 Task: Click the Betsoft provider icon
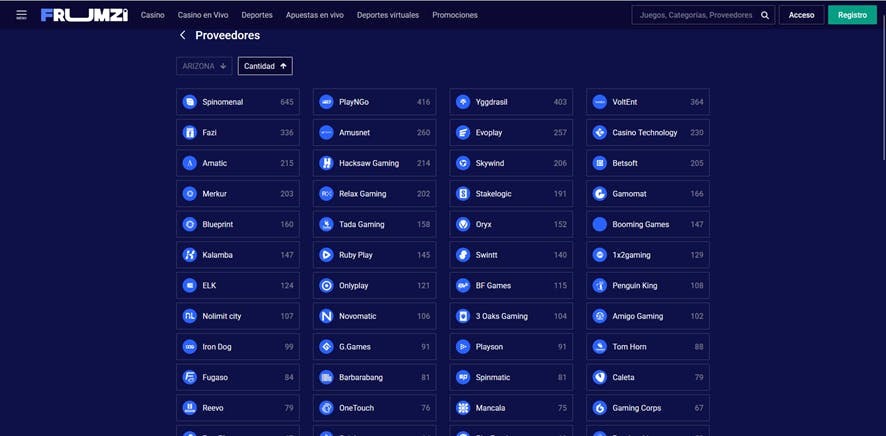click(600, 163)
